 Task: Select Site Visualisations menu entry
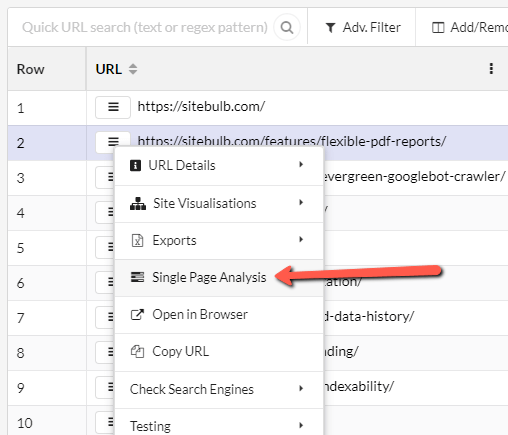tap(219, 204)
